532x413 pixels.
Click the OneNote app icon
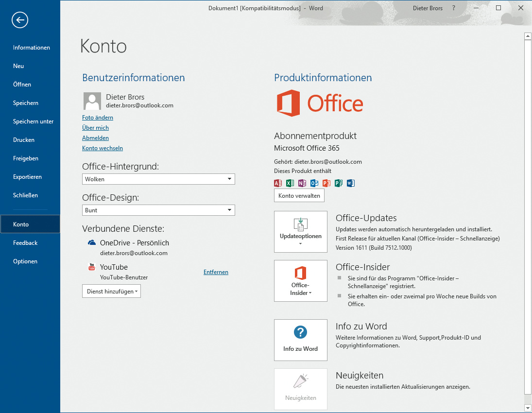coord(302,183)
